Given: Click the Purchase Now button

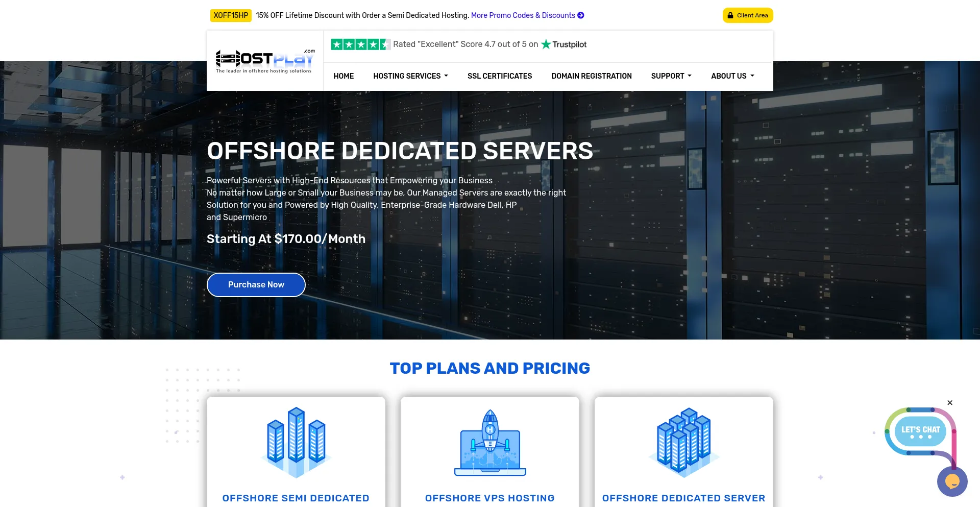Looking at the screenshot, I should click(x=256, y=285).
